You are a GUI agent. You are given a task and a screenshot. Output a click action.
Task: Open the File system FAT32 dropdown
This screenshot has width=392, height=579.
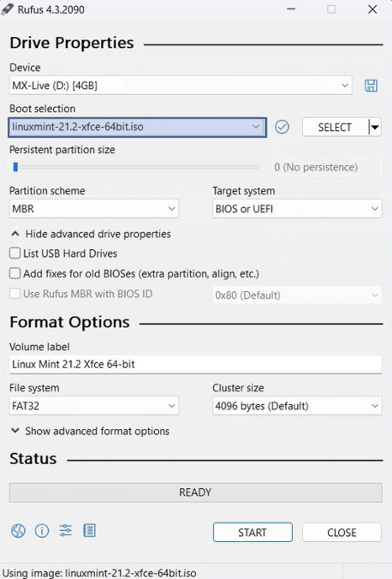point(93,406)
